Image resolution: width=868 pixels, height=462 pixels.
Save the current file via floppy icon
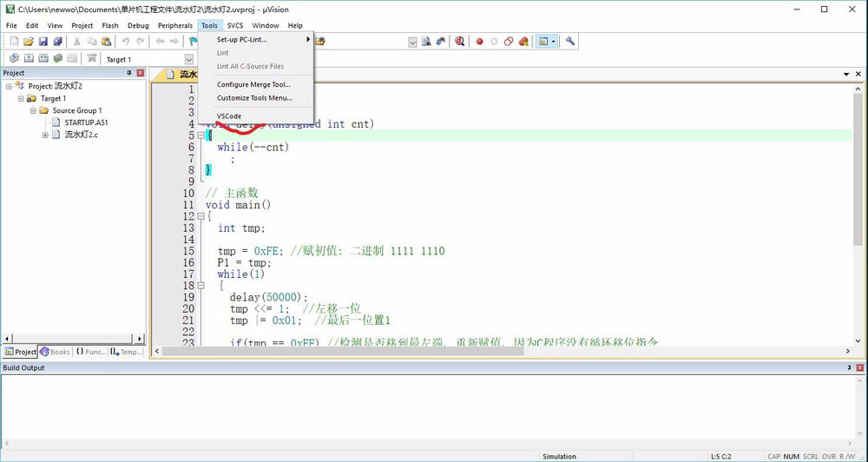pyautogui.click(x=43, y=42)
